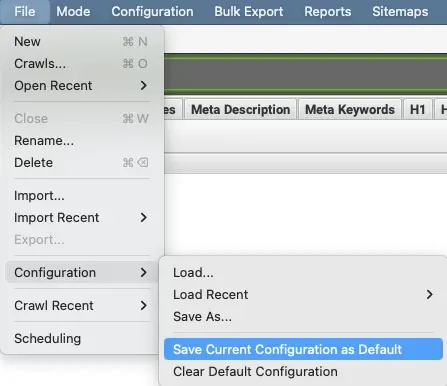447x386 pixels.
Task: Select Save Current Configuration as Default
Action: pos(303,349)
